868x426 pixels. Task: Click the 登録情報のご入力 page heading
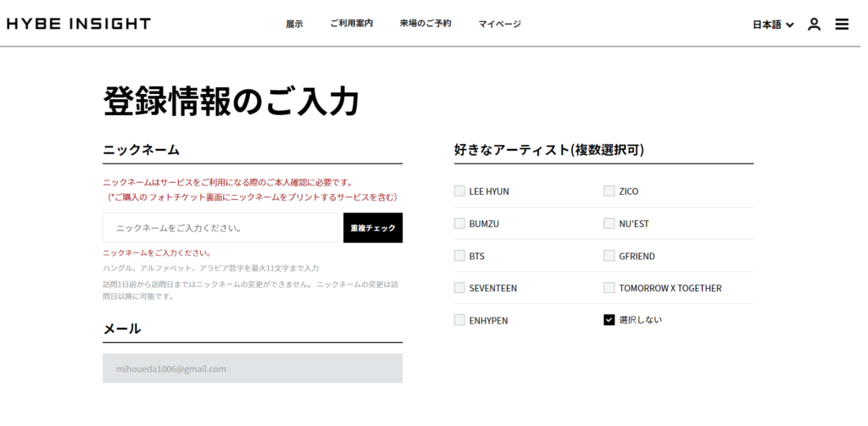click(x=231, y=102)
